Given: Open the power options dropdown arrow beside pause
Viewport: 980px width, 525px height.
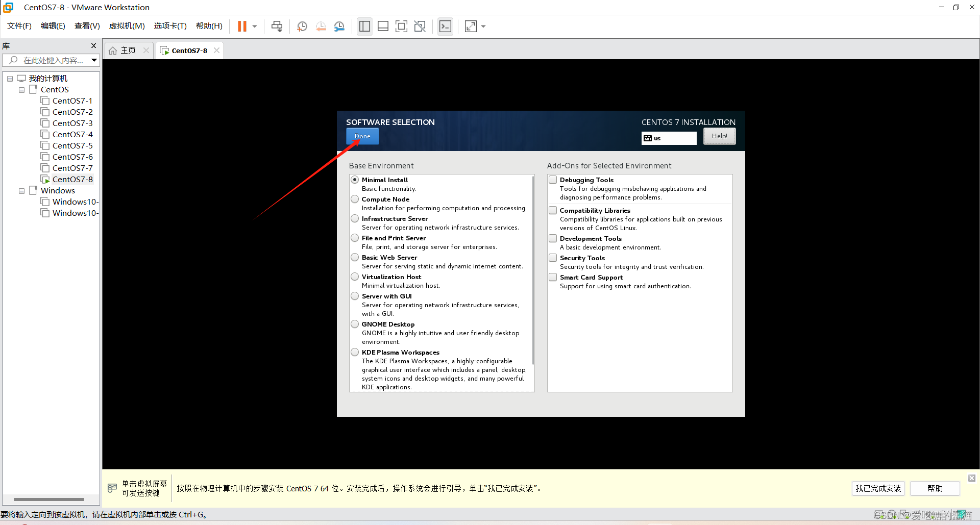Looking at the screenshot, I should click(255, 27).
